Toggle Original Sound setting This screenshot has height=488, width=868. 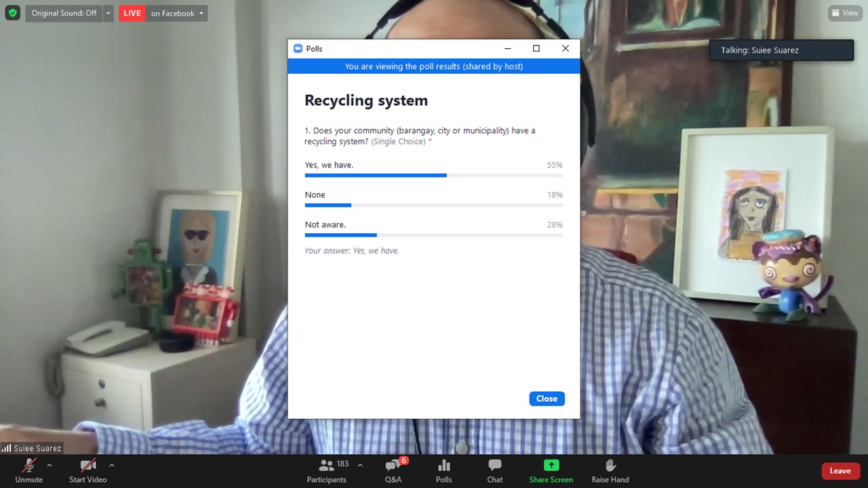[x=64, y=13]
